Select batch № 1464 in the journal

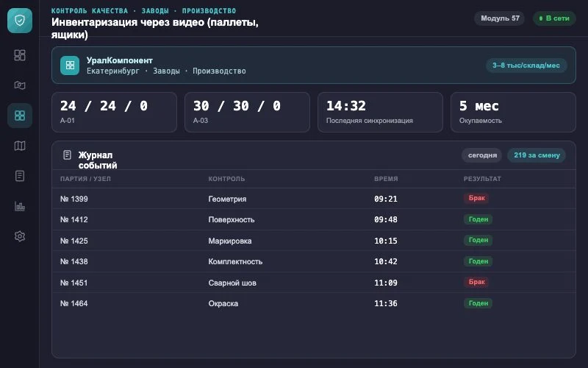point(74,303)
